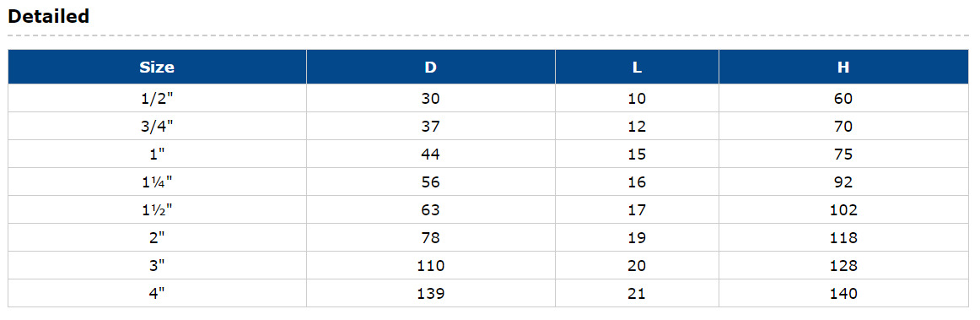
Task: Click L value 21 cell
Action: coord(637,293)
